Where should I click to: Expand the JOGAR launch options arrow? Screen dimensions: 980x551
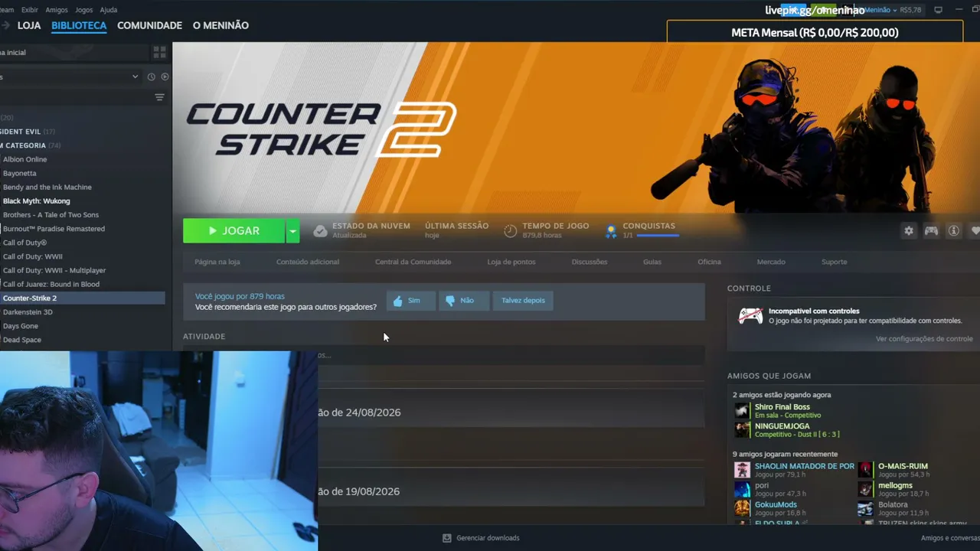(292, 231)
